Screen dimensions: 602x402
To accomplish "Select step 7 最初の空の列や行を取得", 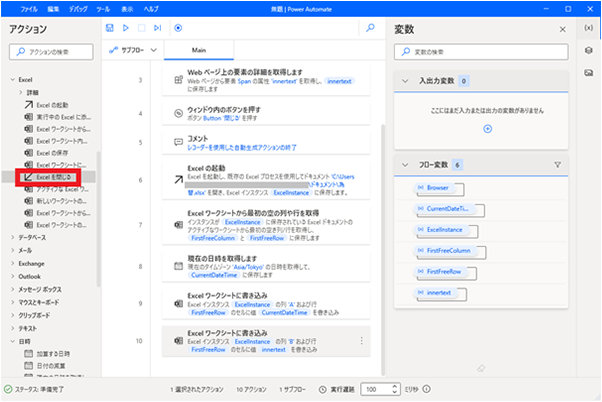I will pyautogui.click(x=266, y=225).
